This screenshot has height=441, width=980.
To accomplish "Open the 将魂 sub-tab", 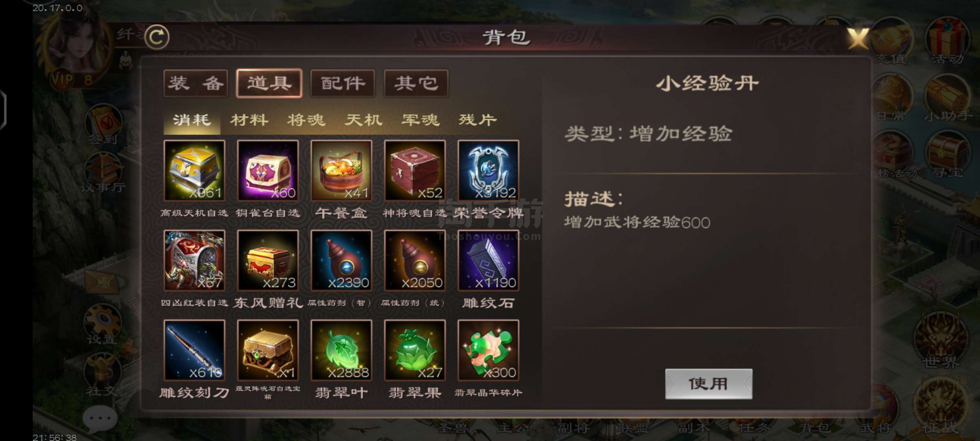I will click(x=306, y=120).
